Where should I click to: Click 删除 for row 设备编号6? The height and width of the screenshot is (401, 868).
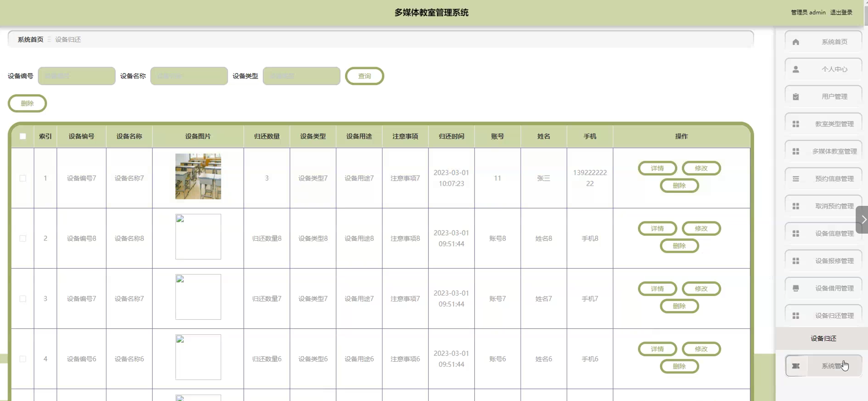point(679,366)
